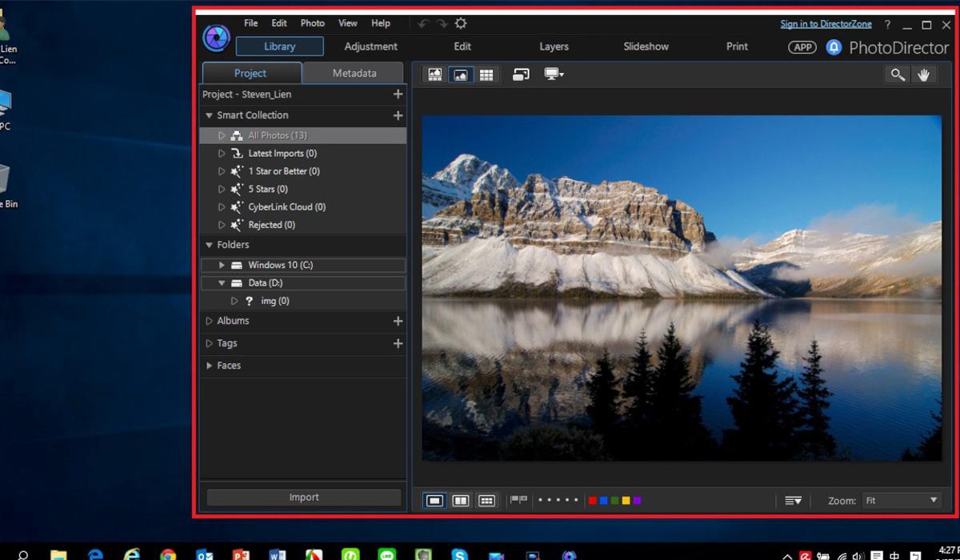Open the Zoom Fit dropdown
This screenshot has width=960, height=560.
pyautogui.click(x=901, y=500)
